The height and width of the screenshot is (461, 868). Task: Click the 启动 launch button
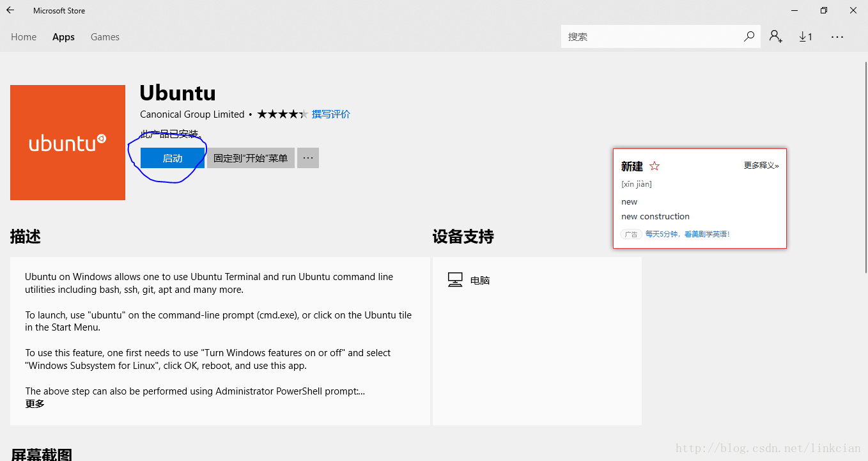(173, 158)
